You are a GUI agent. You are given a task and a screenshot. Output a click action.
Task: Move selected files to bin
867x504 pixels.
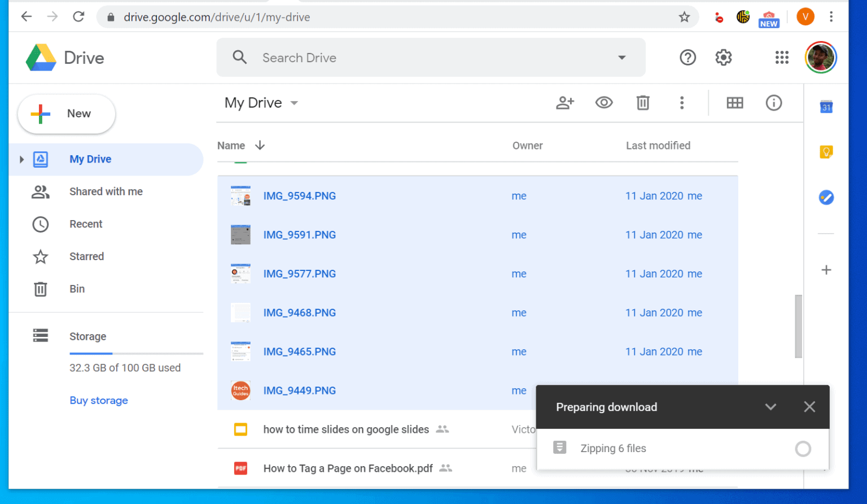[x=642, y=103]
